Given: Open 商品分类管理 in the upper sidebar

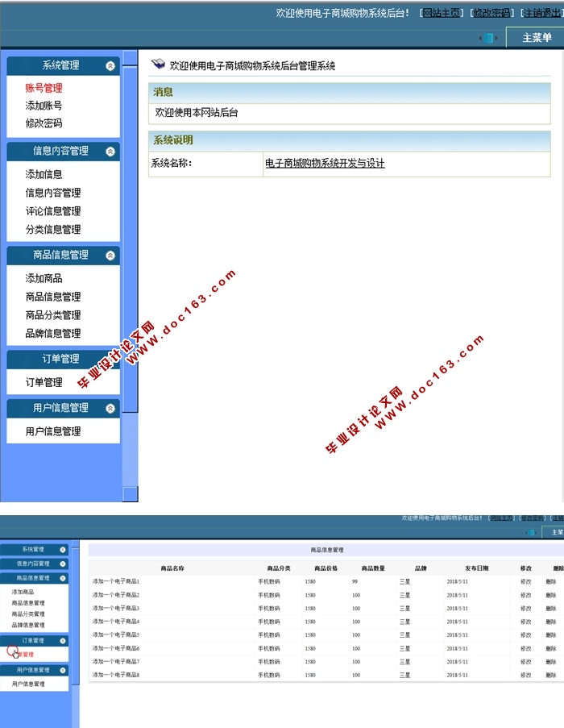Looking at the screenshot, I should click(x=53, y=315).
